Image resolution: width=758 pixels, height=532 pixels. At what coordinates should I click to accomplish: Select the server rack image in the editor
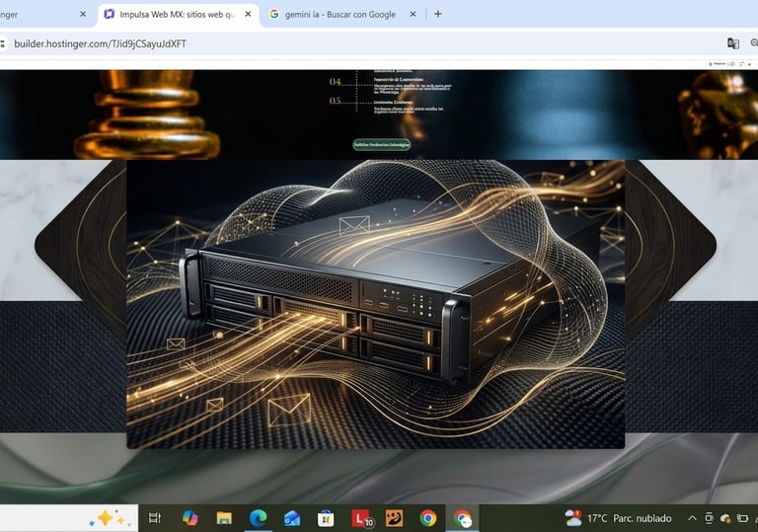(x=376, y=304)
